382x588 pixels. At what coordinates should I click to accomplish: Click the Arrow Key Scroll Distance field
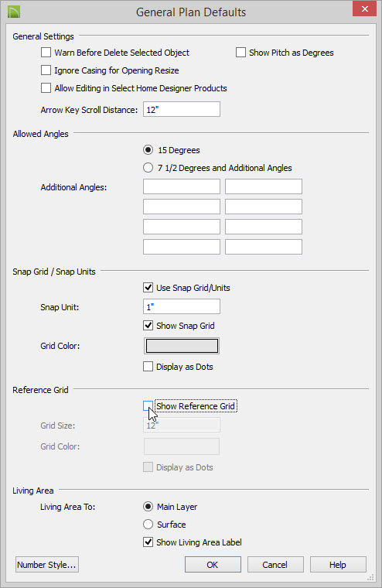click(x=182, y=110)
